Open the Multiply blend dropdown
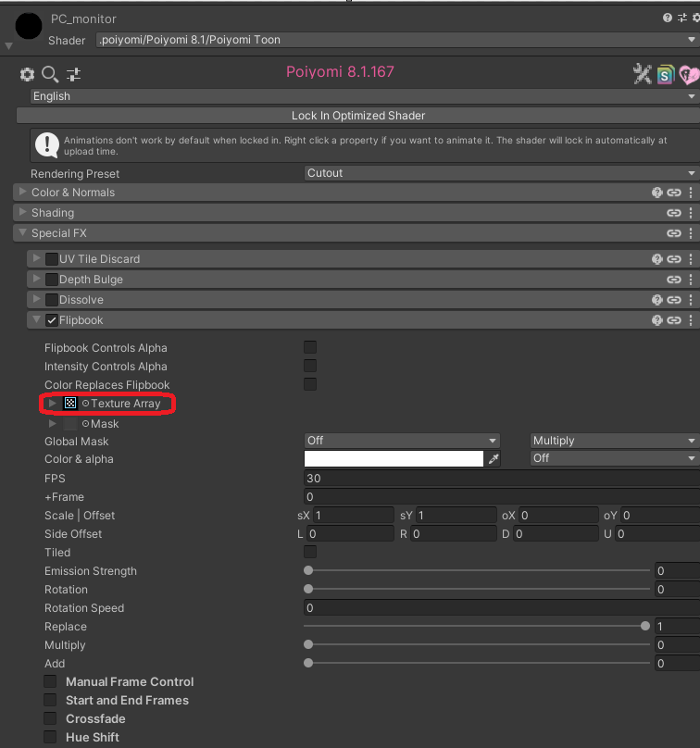This screenshot has width=700, height=748. (x=615, y=441)
